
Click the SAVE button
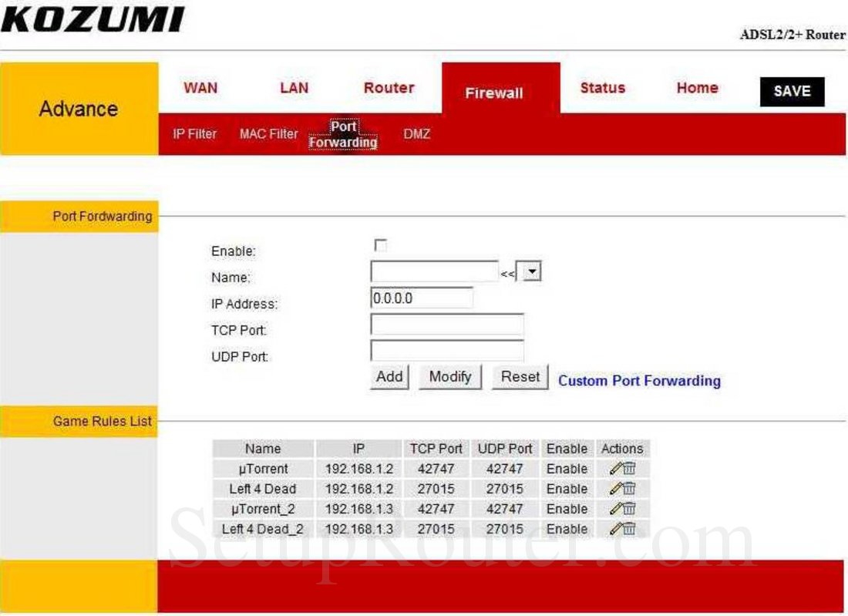click(792, 91)
